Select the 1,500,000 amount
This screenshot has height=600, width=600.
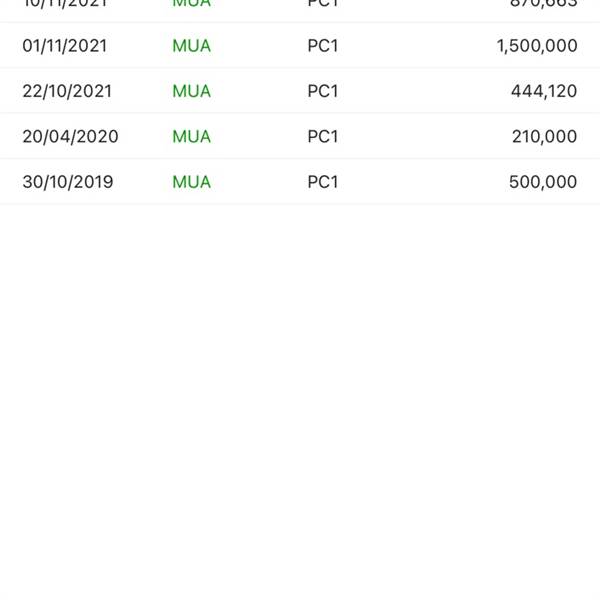(536, 46)
